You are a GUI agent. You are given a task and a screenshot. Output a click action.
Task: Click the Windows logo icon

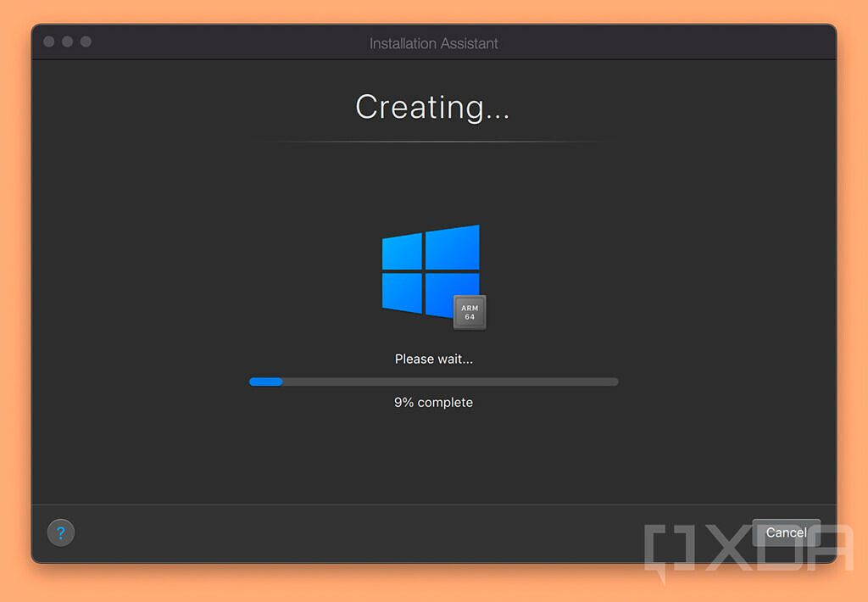click(x=432, y=271)
